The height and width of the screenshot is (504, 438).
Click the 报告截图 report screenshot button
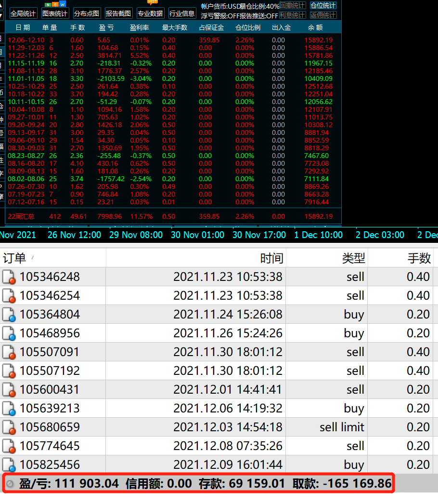(118, 13)
